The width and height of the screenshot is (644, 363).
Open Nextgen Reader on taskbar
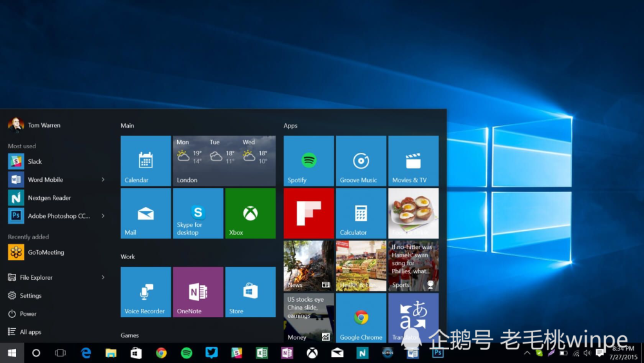coord(362,353)
